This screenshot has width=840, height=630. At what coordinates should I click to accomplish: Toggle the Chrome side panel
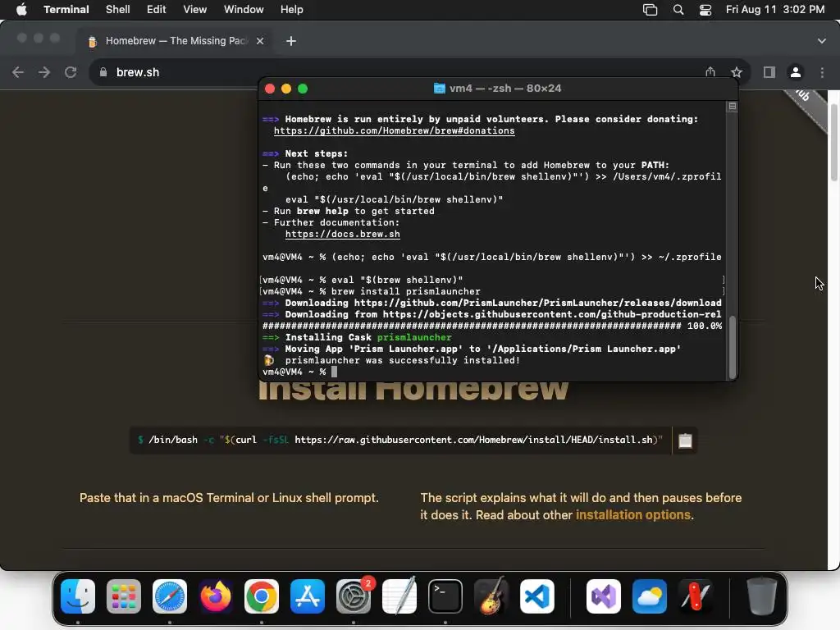coord(769,72)
